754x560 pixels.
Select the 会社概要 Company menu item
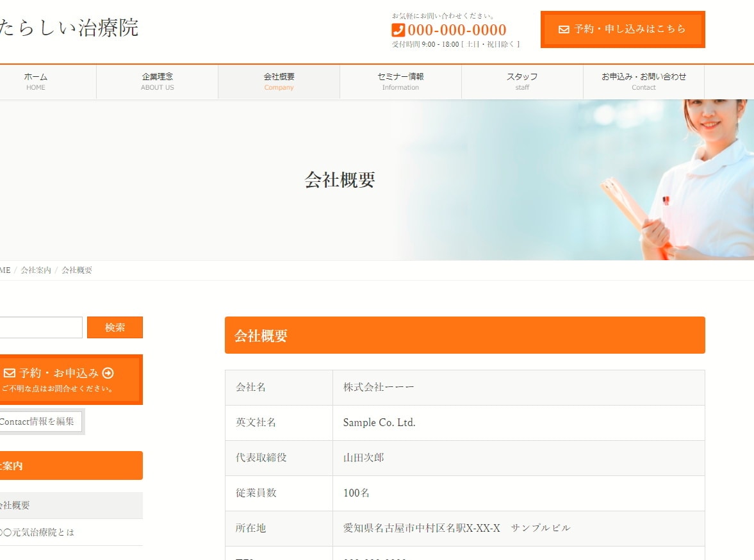point(279,82)
